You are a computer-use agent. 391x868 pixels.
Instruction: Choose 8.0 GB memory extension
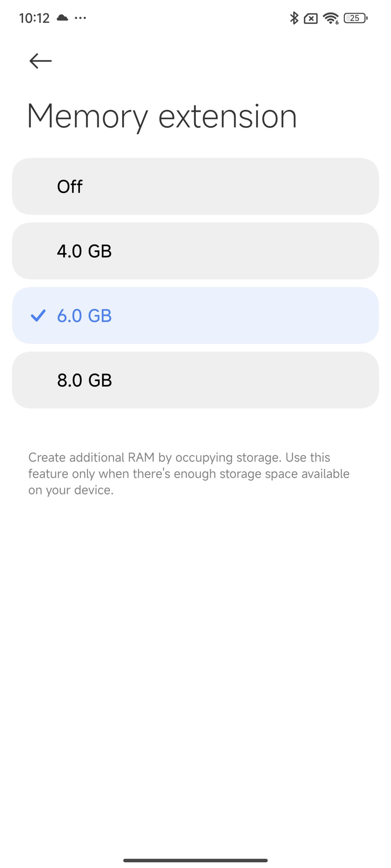[195, 380]
